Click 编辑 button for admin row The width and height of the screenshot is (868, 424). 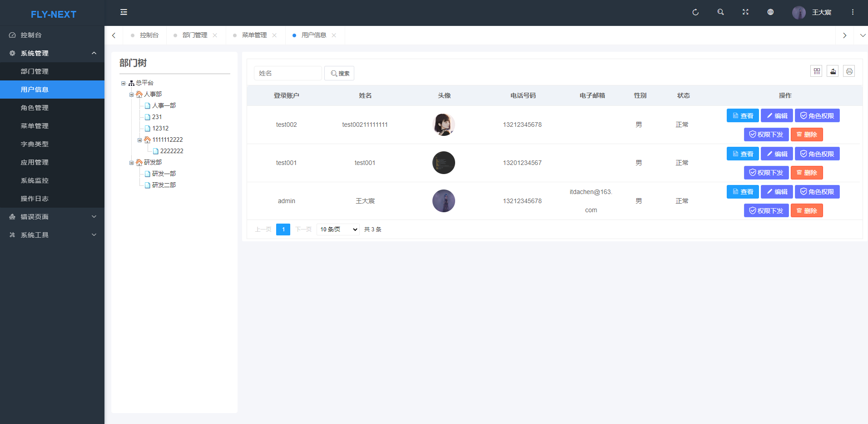click(x=777, y=192)
